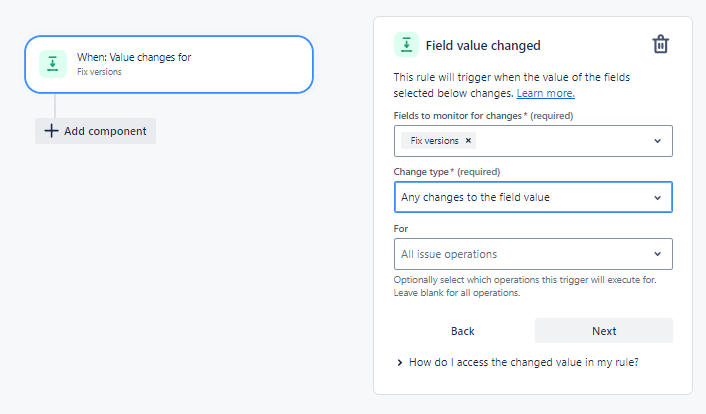Click Any changes to the field value text
Image resolution: width=706 pixels, height=414 pixels.
pyautogui.click(x=475, y=197)
